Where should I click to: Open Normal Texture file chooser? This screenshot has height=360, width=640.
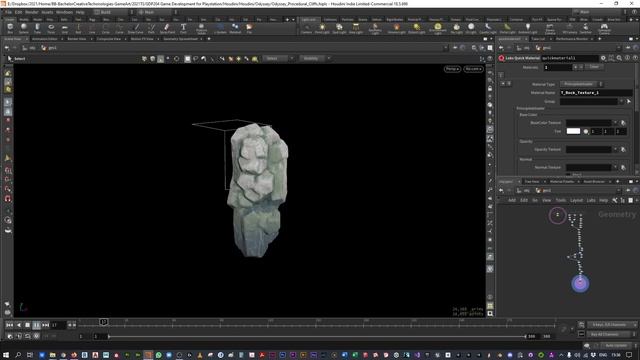click(623, 167)
